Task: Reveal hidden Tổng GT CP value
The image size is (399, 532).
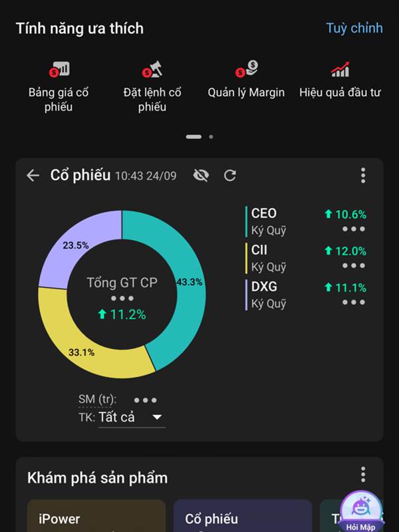Action: (x=122, y=299)
